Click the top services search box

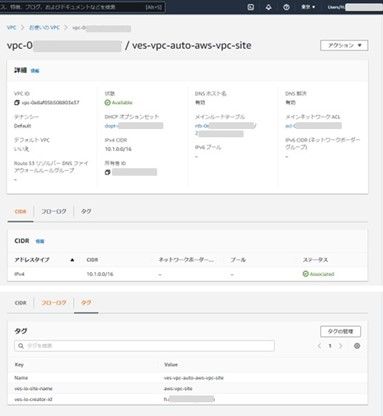82,7
